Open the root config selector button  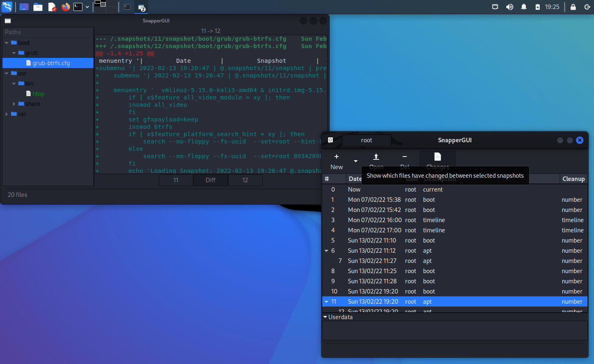pos(366,140)
